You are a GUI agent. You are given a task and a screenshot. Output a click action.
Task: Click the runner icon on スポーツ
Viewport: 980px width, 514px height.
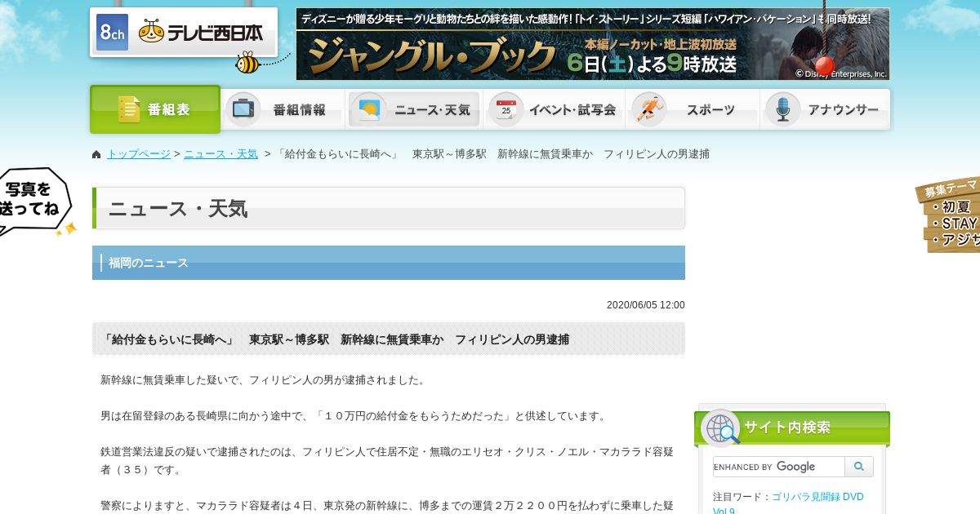tap(649, 109)
